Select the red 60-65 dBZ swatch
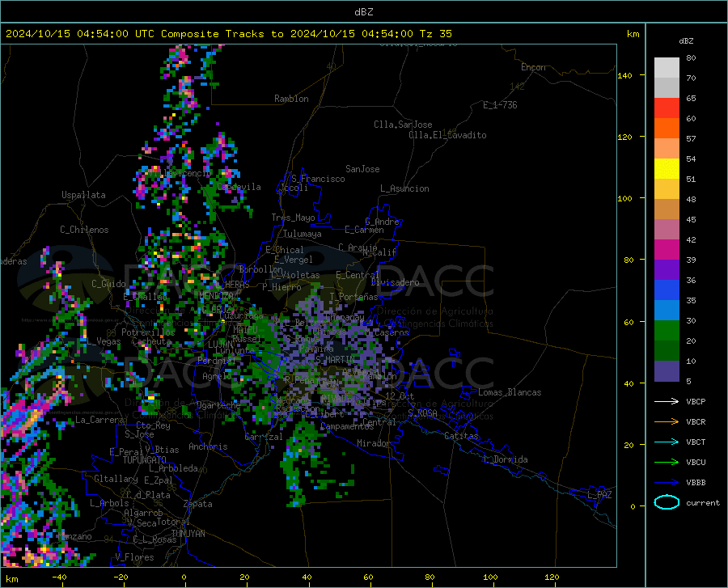This screenshot has width=728, height=588. [667, 108]
